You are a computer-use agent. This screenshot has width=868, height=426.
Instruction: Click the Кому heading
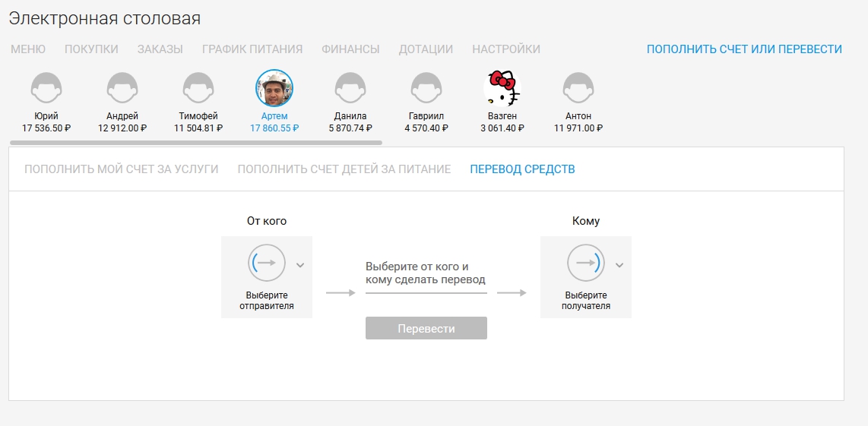[586, 221]
